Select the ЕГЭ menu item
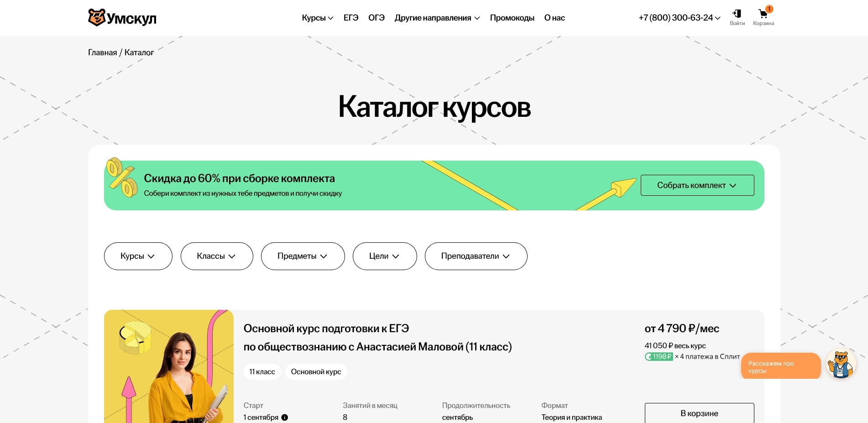The width and height of the screenshot is (868, 423). [350, 18]
